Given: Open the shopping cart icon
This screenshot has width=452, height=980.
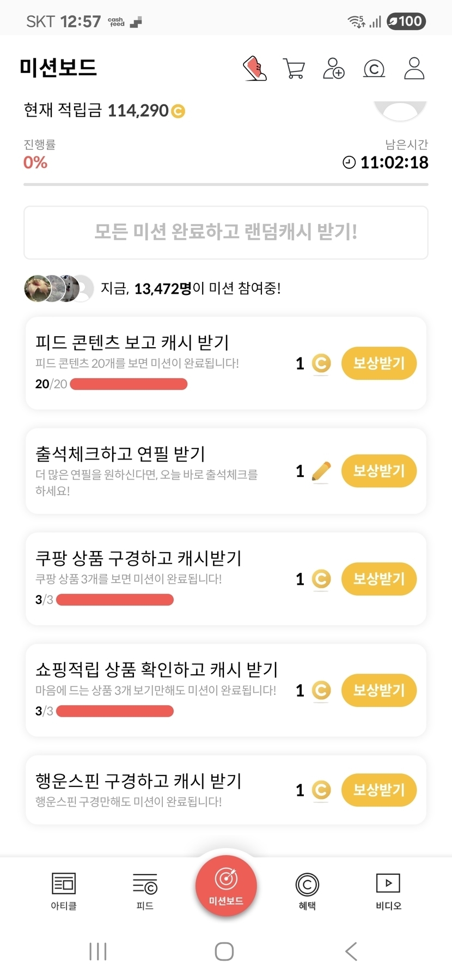Looking at the screenshot, I should [x=294, y=69].
